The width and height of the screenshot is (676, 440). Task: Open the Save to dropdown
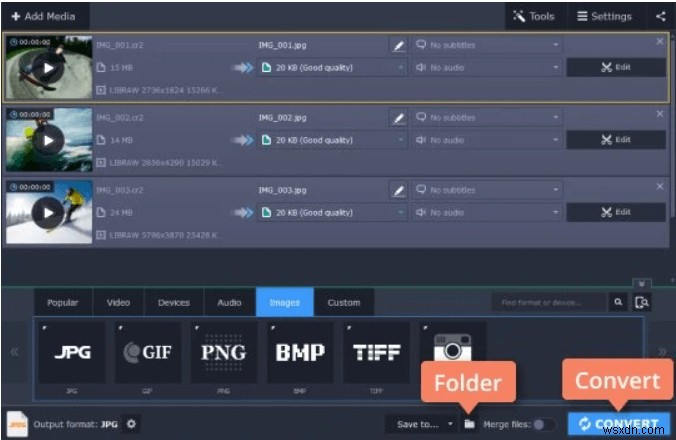click(420, 424)
